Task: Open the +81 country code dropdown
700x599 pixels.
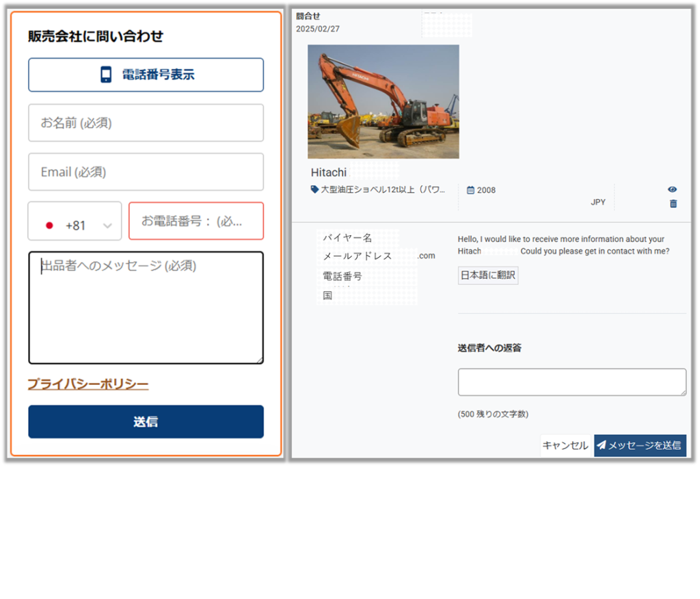Action: pyautogui.click(x=75, y=221)
